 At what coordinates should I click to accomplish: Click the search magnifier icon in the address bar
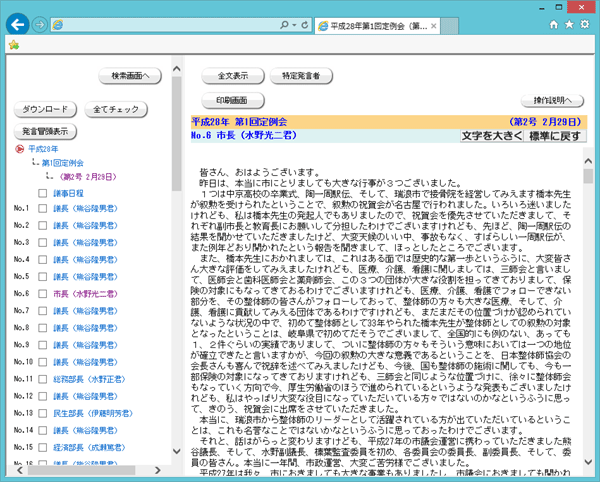pyautogui.click(x=284, y=25)
